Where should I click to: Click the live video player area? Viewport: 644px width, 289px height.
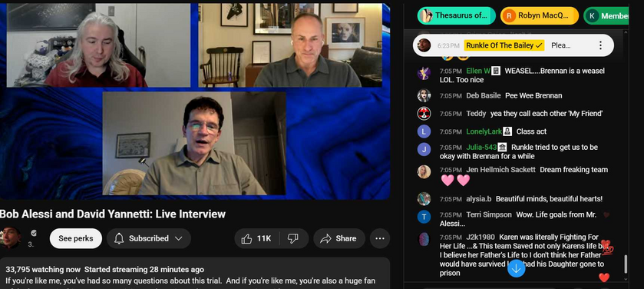click(x=195, y=101)
